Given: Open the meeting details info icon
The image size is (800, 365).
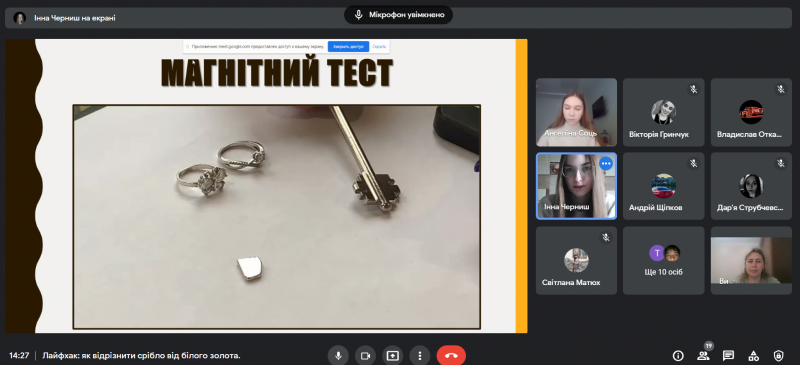Looking at the screenshot, I should click(678, 355).
